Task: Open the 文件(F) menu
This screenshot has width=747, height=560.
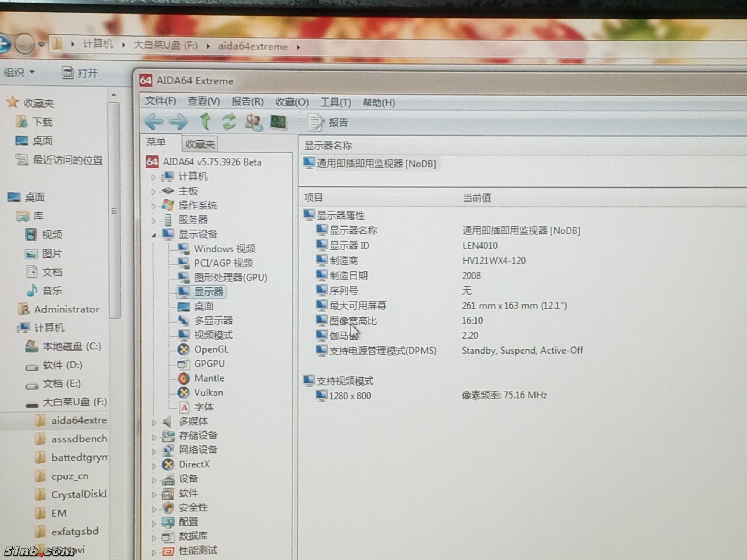Action: point(161,101)
